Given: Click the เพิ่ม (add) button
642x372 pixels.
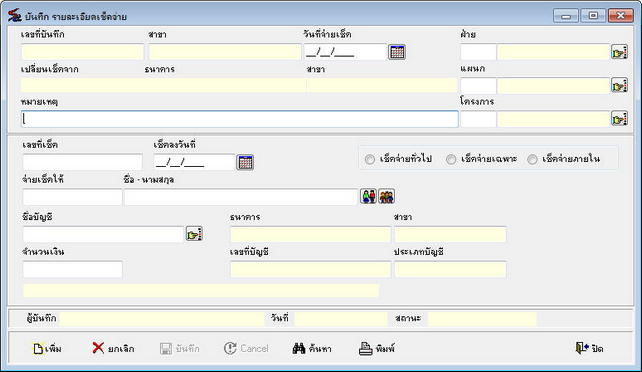Looking at the screenshot, I should pos(47,349).
